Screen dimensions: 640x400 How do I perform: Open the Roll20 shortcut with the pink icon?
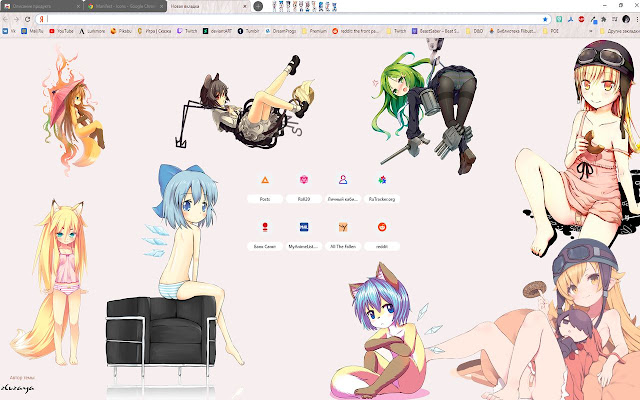pyautogui.click(x=304, y=180)
